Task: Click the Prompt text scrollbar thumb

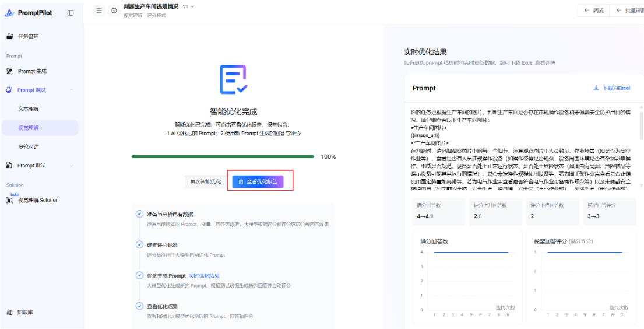Action: click(x=642, y=125)
